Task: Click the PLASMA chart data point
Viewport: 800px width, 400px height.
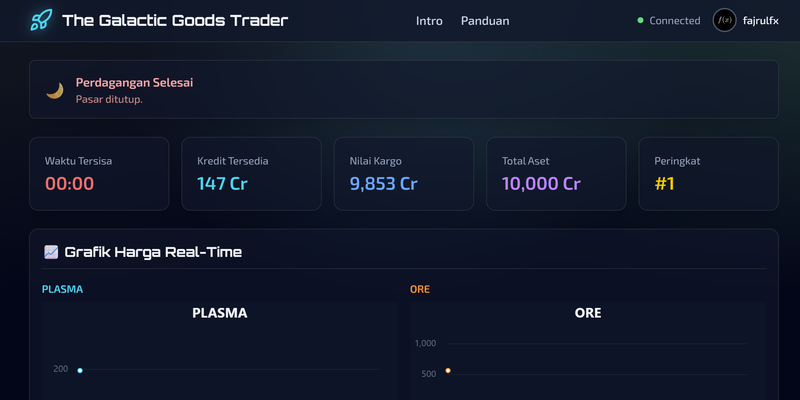Action: (x=80, y=370)
